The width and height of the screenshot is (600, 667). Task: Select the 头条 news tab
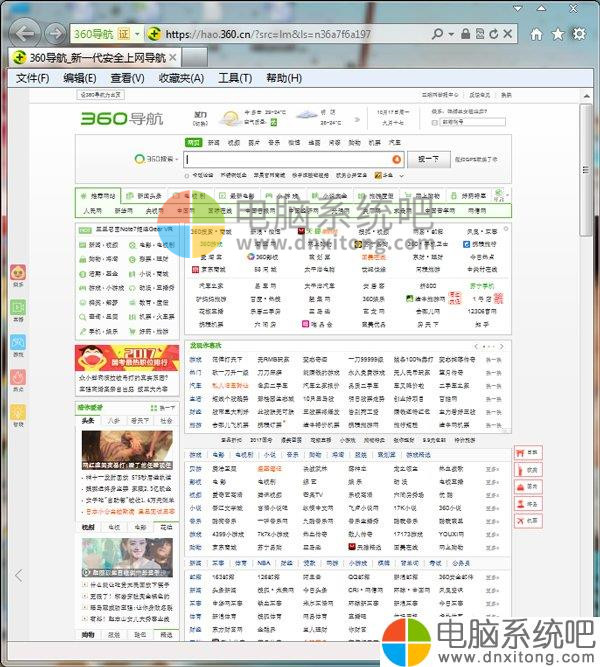pyautogui.click(x=88, y=421)
